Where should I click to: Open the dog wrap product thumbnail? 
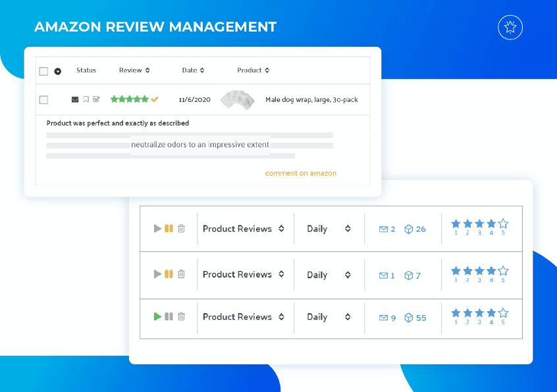237,100
